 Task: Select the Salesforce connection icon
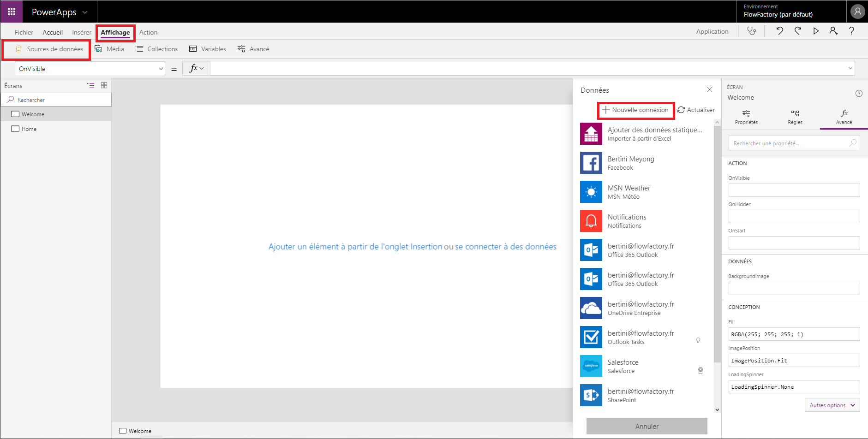[x=591, y=366]
